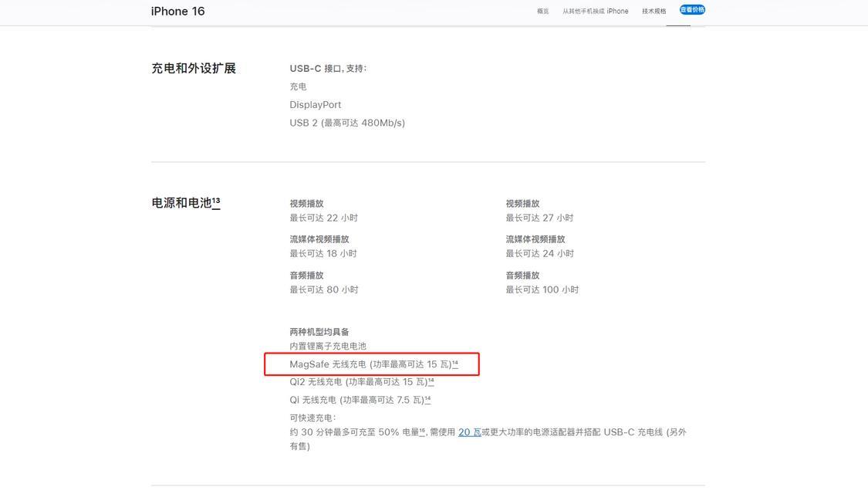868x494 pixels.
Task: Click the 内置锂离子充电电池 line
Action: (328, 346)
